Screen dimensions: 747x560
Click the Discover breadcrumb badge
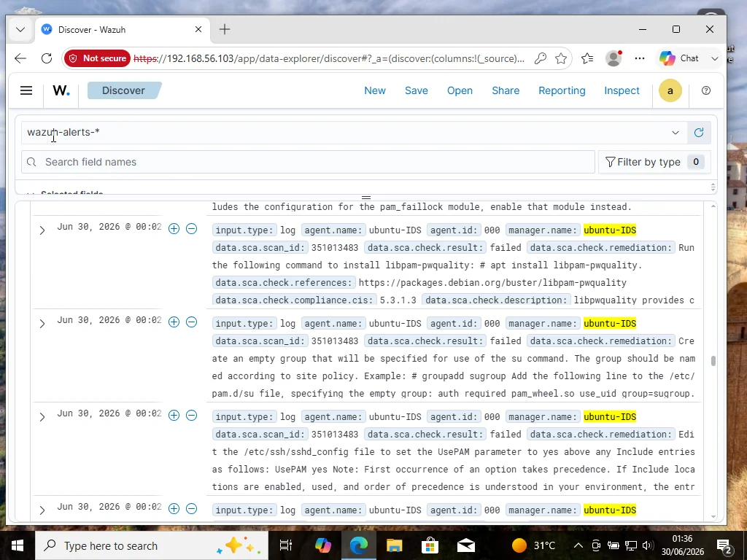click(124, 90)
